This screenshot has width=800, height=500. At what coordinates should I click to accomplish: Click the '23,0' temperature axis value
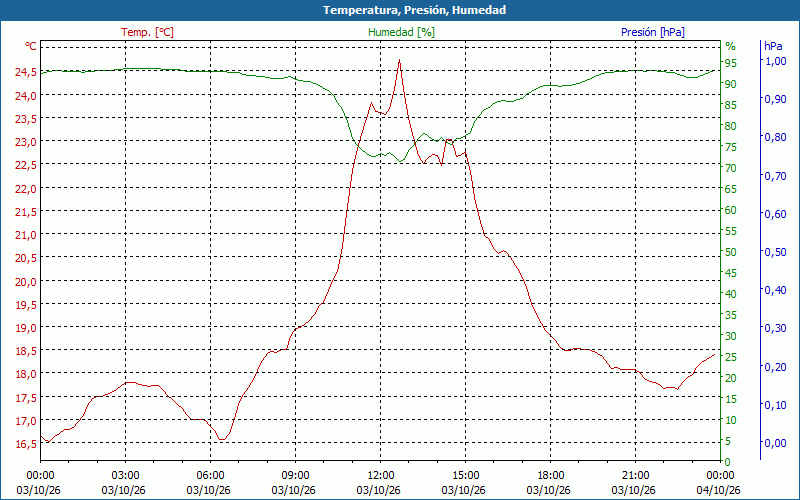(x=26, y=142)
